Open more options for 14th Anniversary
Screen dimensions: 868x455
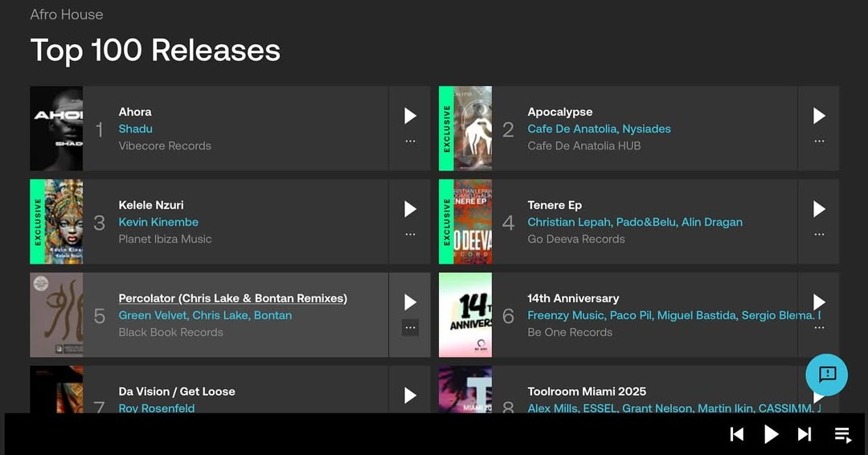tap(819, 328)
